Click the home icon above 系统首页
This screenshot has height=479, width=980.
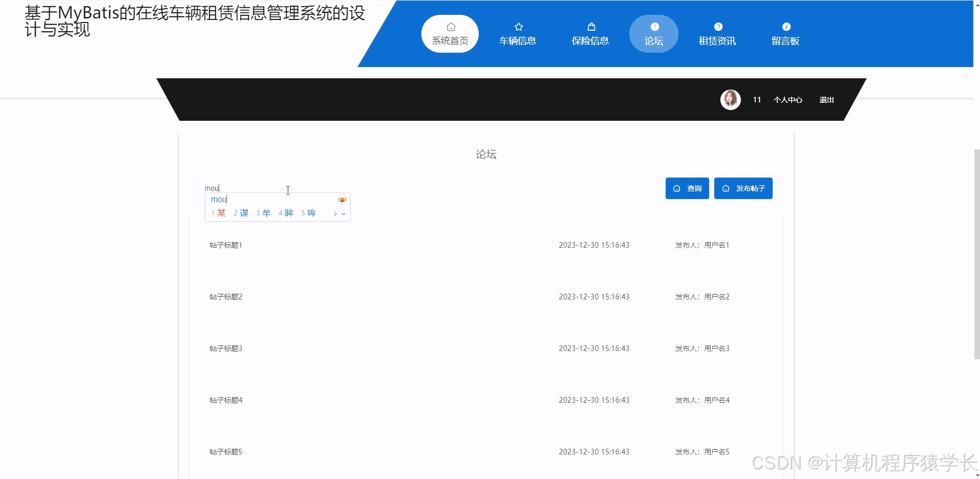coord(451,27)
